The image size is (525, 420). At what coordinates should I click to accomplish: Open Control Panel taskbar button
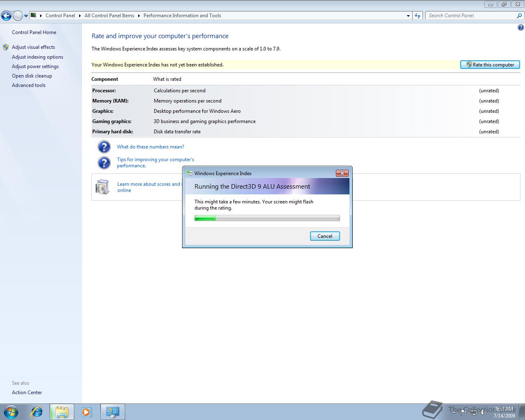(113, 411)
